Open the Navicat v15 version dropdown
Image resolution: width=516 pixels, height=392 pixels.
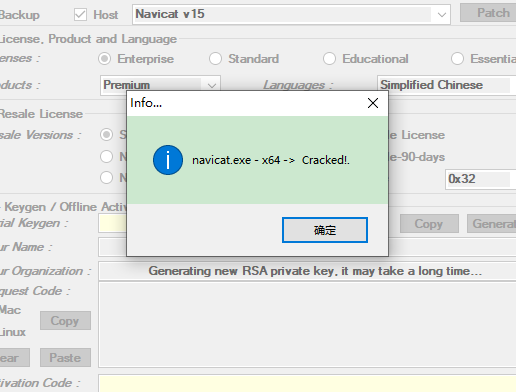pyautogui.click(x=291, y=15)
